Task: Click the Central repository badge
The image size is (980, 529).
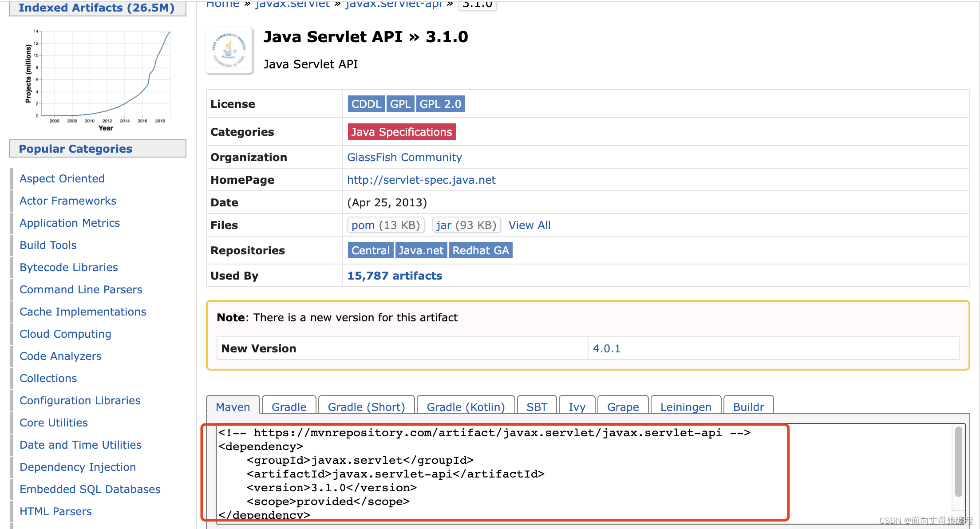Action: click(370, 250)
